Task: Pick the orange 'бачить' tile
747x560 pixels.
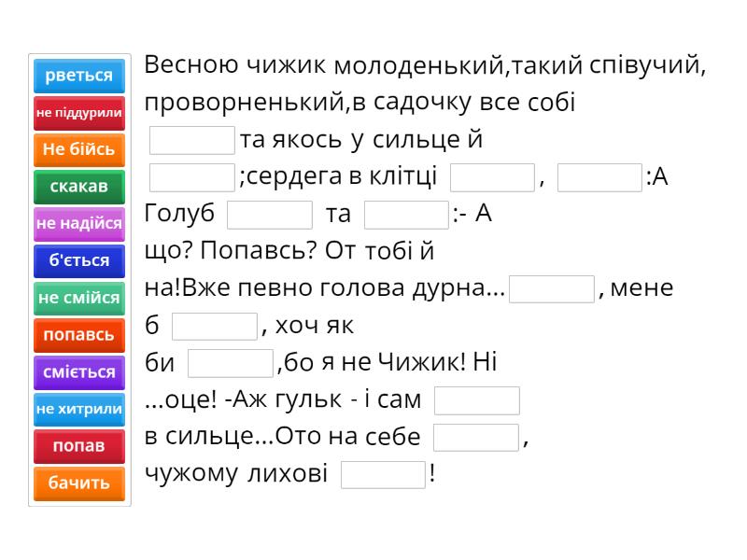Action: pyautogui.click(x=79, y=483)
